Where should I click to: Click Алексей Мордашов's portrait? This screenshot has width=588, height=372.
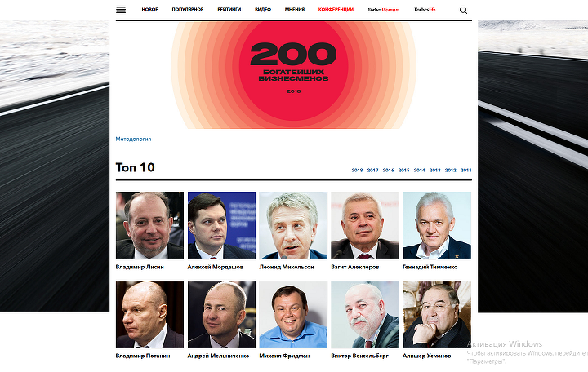(x=221, y=225)
